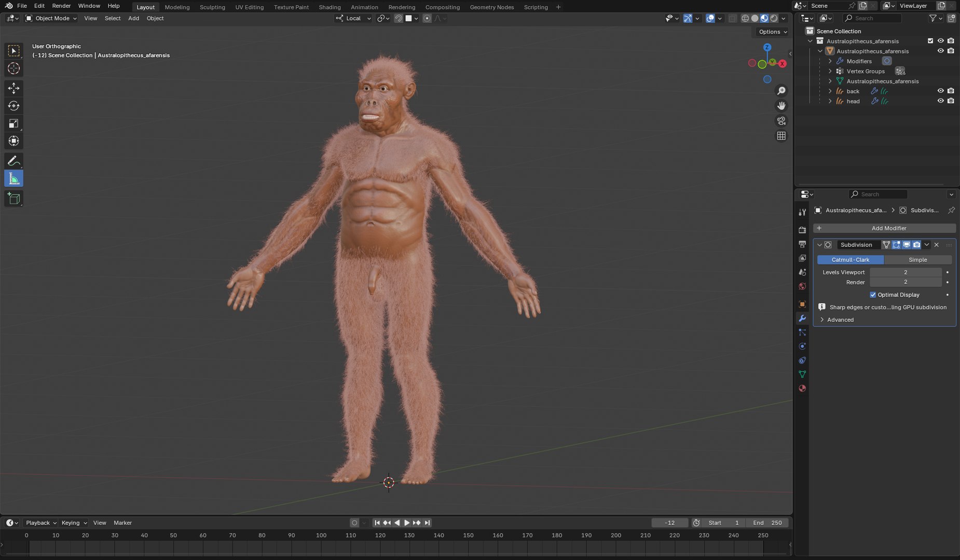Image resolution: width=960 pixels, height=560 pixels.
Task: Toggle Subdivision modifier render visibility
Action: (x=917, y=245)
